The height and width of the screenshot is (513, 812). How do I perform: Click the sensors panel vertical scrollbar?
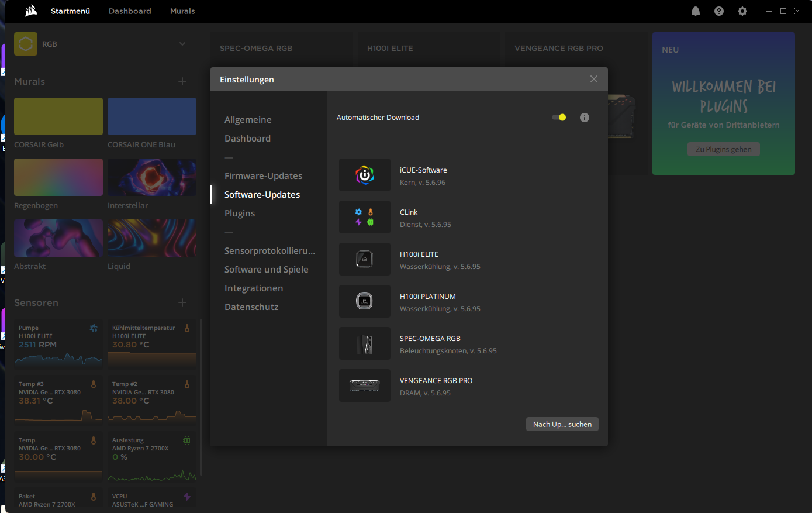(201, 397)
